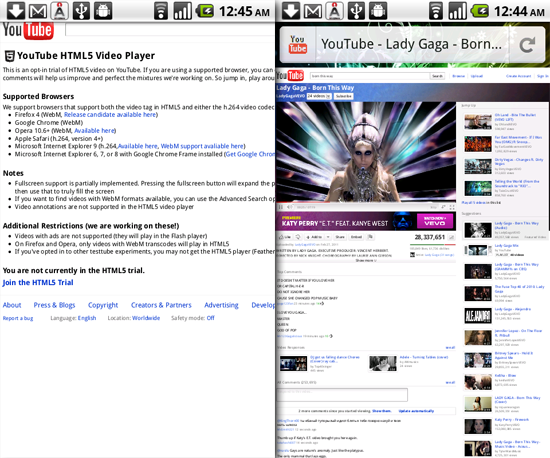
Task: Click the search field on the video page
Action: [x=370, y=76]
